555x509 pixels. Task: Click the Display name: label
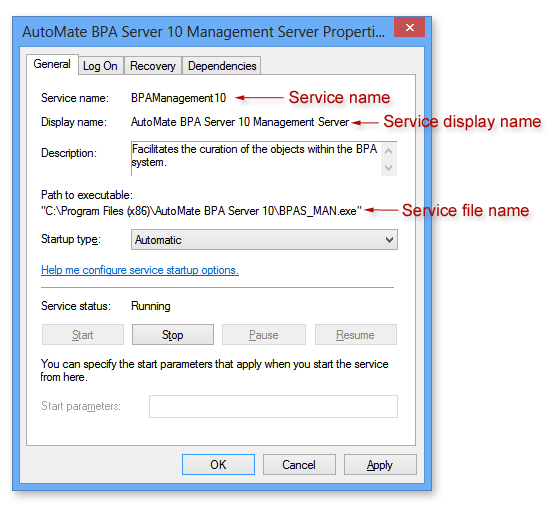pyautogui.click(x=74, y=122)
